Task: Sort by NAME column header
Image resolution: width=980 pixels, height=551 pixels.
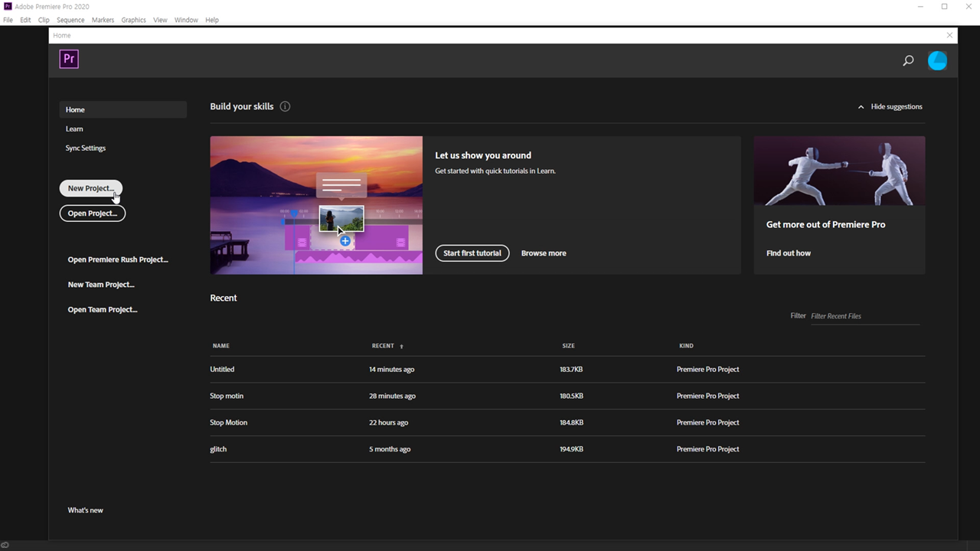Action: click(x=221, y=346)
